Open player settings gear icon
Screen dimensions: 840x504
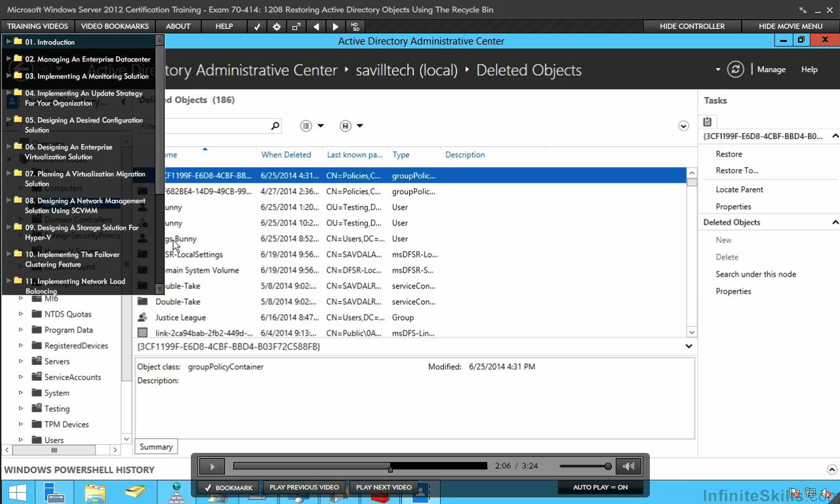(x=277, y=26)
